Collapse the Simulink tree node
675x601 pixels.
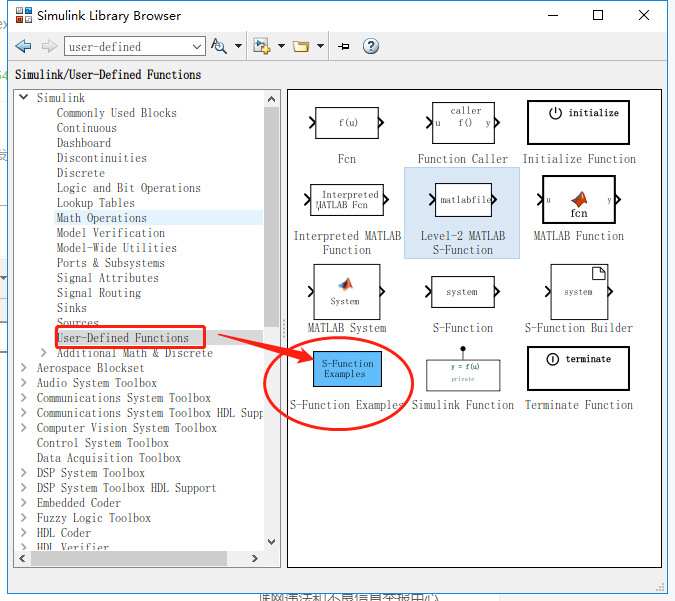tap(24, 98)
